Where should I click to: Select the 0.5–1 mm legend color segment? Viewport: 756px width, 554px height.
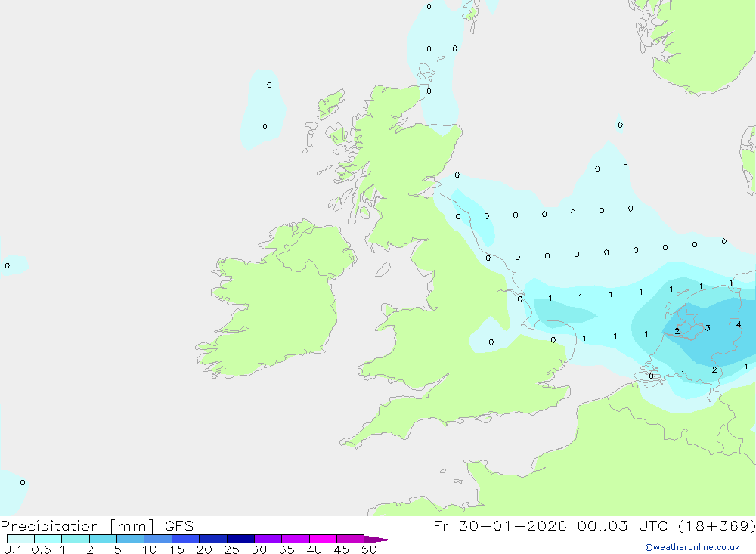click(x=48, y=539)
